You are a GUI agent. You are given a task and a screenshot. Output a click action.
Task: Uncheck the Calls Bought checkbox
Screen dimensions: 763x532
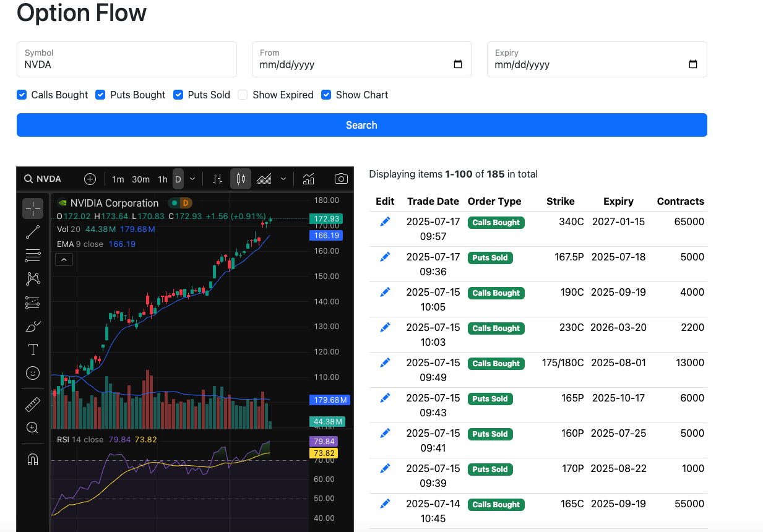[22, 95]
